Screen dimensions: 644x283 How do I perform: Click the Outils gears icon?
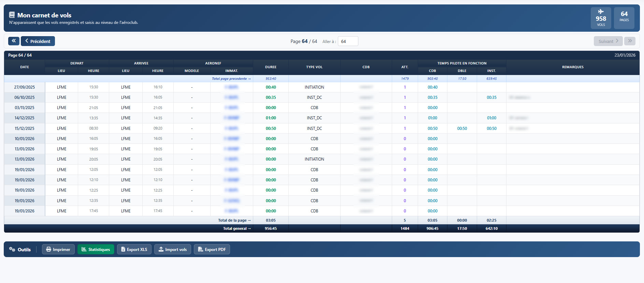click(12, 249)
